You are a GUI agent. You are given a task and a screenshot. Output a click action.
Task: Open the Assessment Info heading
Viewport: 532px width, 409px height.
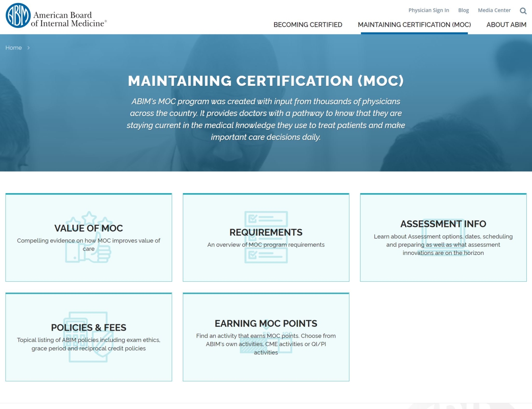[443, 224]
